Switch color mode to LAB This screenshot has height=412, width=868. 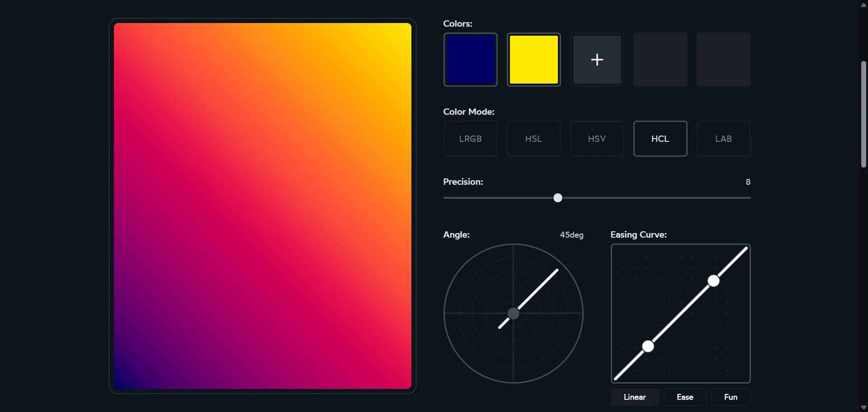pyautogui.click(x=723, y=139)
